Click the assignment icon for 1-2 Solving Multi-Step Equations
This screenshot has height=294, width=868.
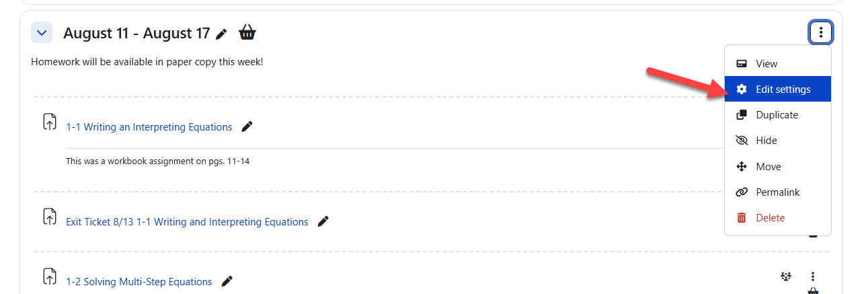tap(50, 277)
